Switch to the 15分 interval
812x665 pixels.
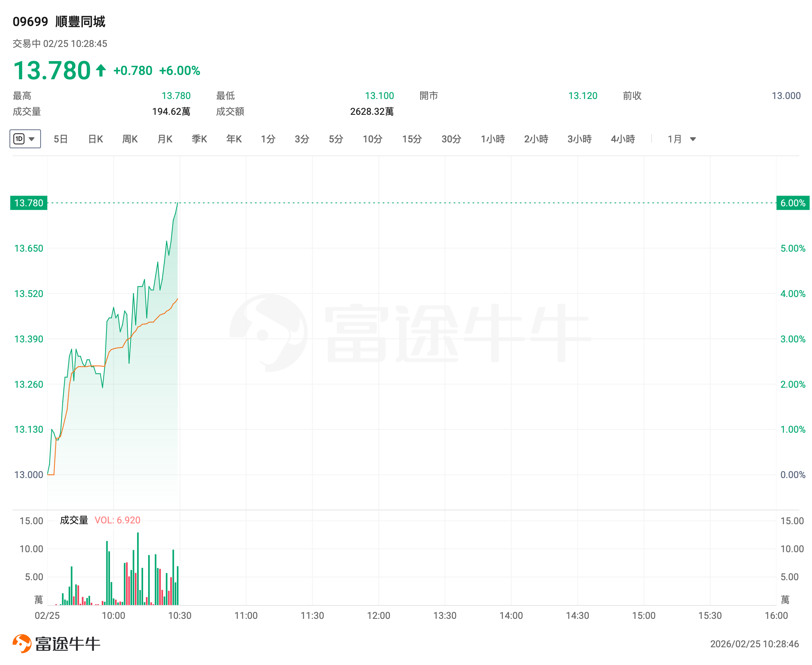pos(412,139)
